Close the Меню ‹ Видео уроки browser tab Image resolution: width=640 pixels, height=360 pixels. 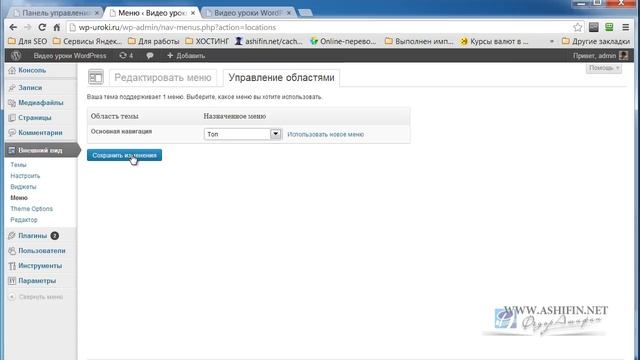click(193, 13)
